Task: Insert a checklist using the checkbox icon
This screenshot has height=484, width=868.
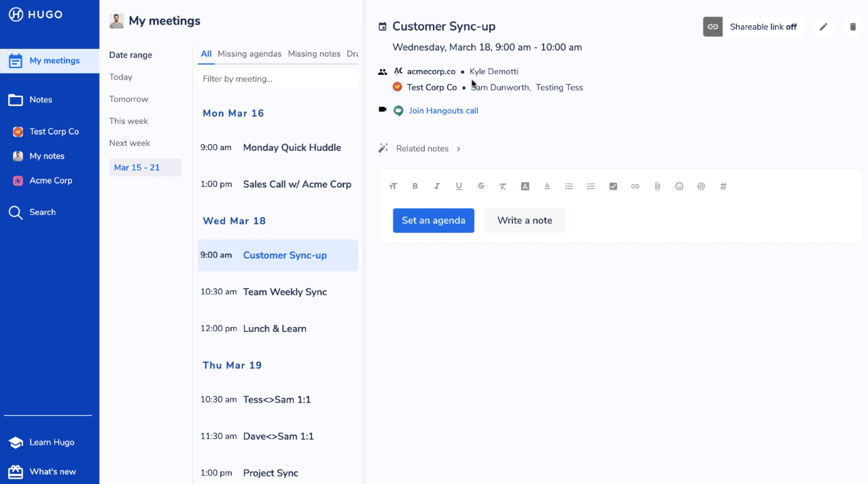Action: coord(613,186)
